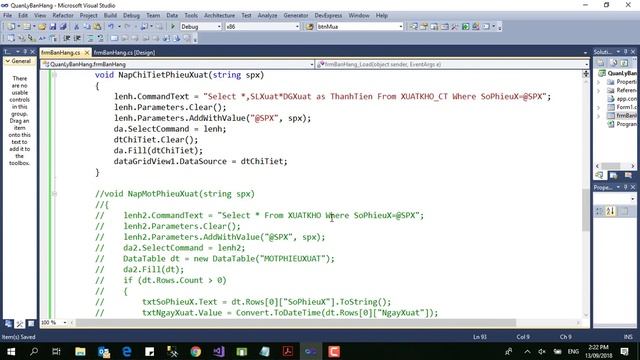Click the Increase Indent toolbar icon
This screenshot has height=360, width=640.
77,38
